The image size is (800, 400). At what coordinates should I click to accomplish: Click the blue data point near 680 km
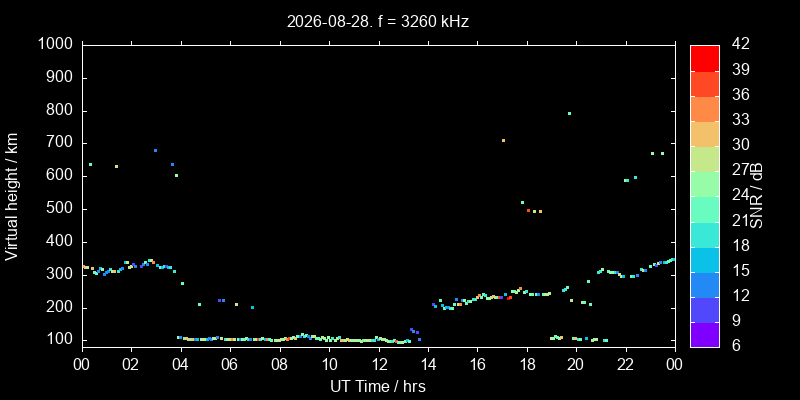(156, 151)
